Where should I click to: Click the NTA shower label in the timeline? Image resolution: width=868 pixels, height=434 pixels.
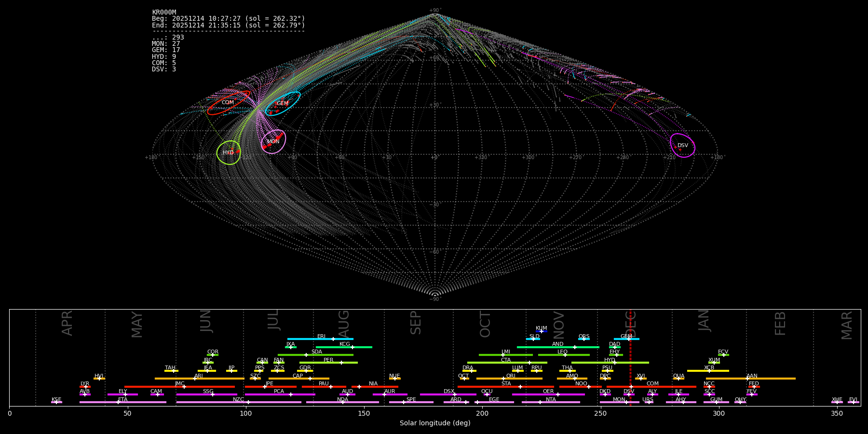point(551,399)
